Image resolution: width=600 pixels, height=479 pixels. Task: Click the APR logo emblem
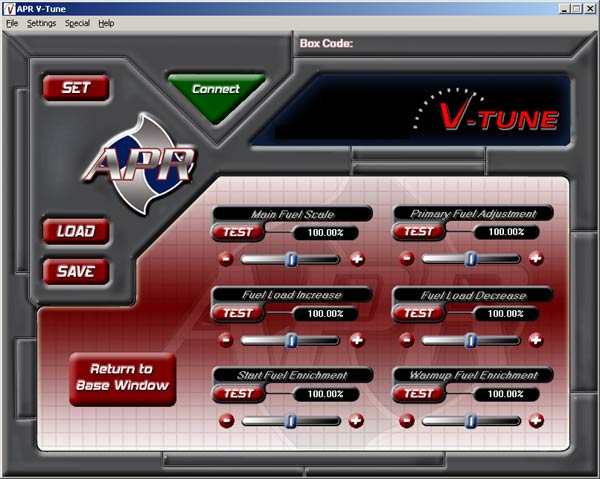point(140,164)
